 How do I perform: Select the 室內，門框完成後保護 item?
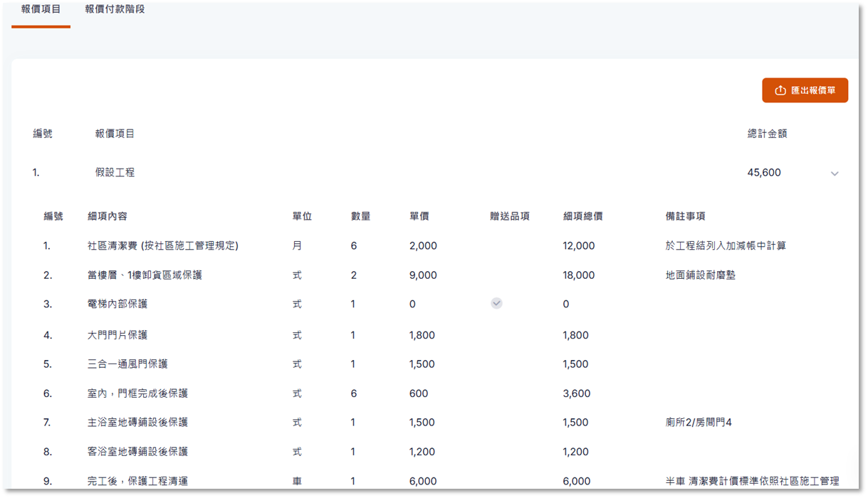[137, 393]
